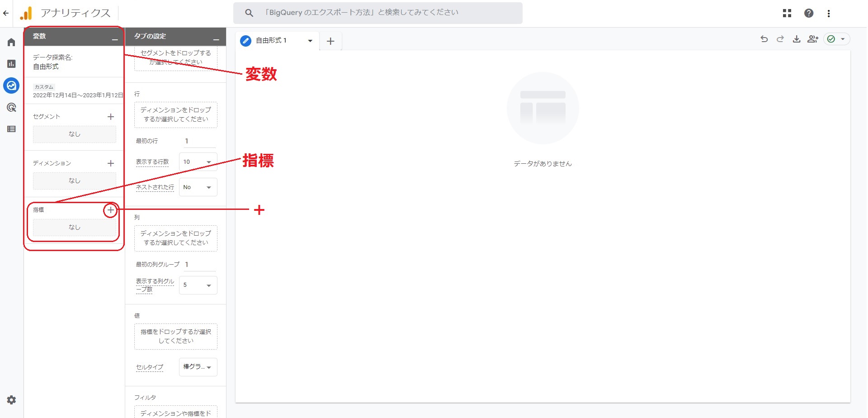Add a new exploration tab

coord(330,41)
